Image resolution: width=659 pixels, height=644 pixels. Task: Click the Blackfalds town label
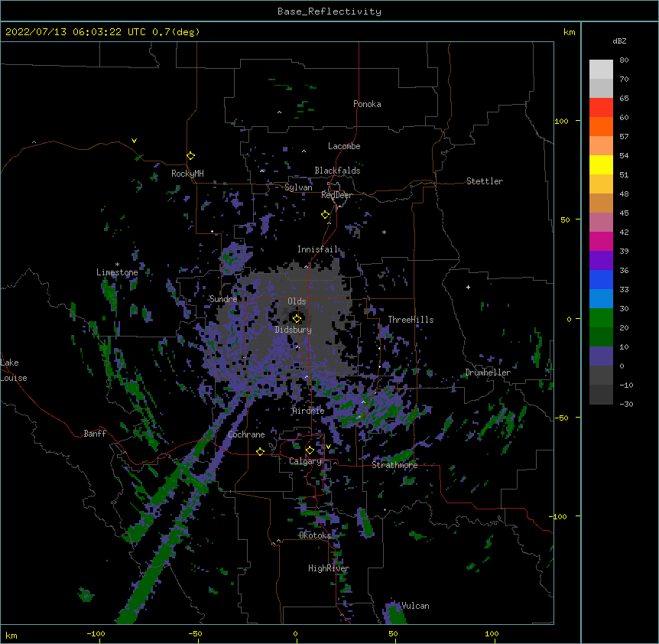[337, 171]
